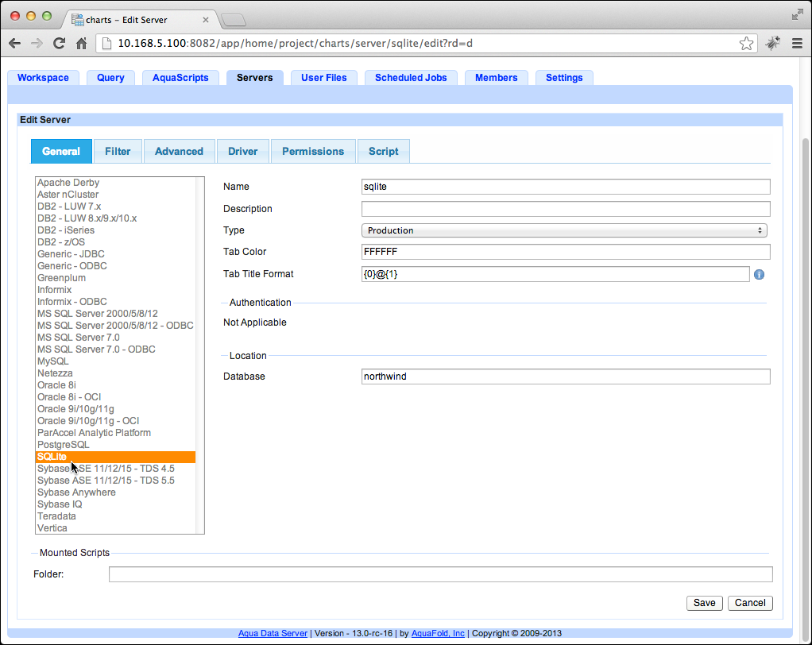Choose DB2 - LUW 7.x
The height and width of the screenshot is (645, 812).
coord(115,207)
